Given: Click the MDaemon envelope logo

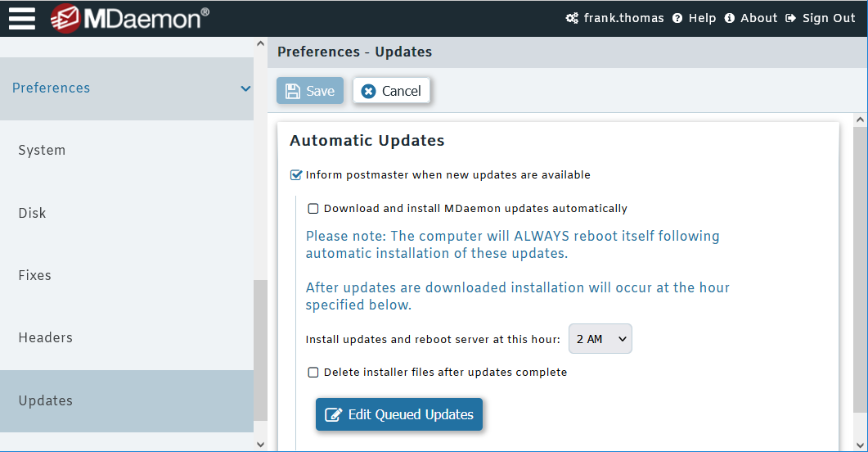Looking at the screenshot, I should point(65,18).
